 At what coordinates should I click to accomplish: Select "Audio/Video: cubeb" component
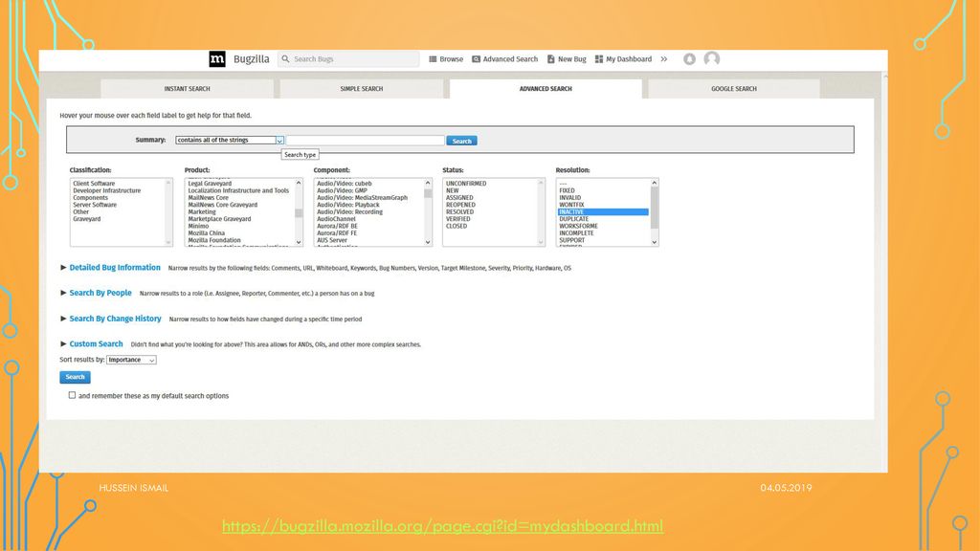(344, 184)
